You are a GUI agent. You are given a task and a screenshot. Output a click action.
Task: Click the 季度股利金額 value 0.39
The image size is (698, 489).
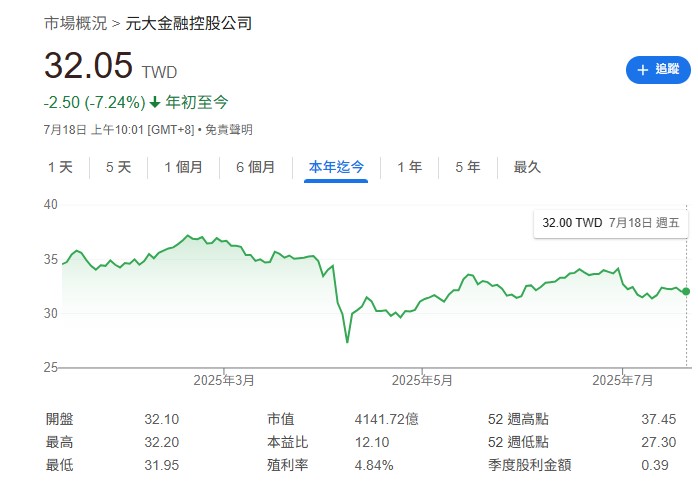(655, 465)
